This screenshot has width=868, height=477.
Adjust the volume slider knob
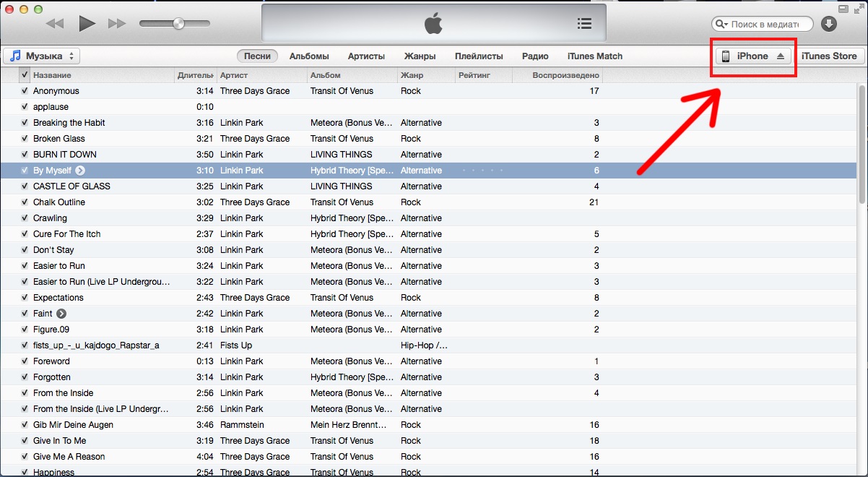pyautogui.click(x=178, y=24)
